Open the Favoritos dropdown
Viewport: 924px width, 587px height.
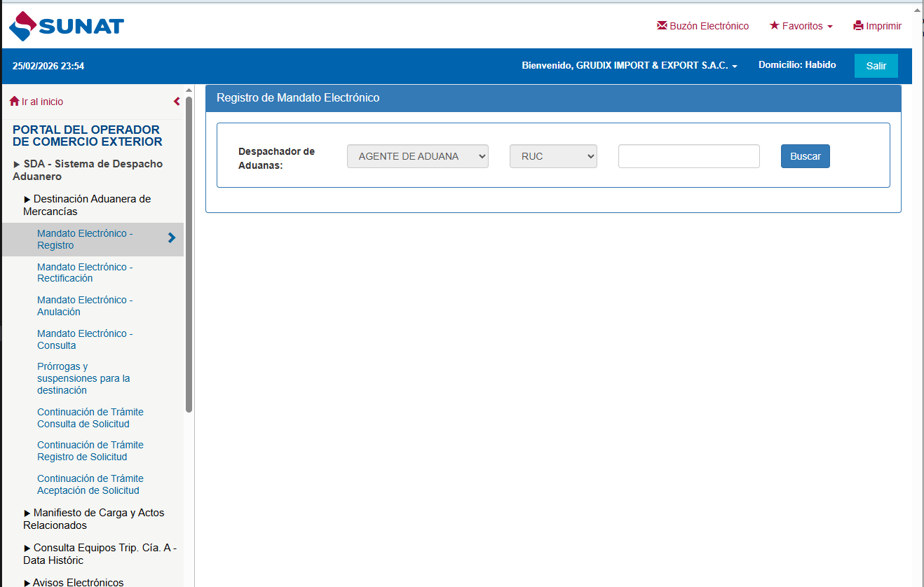pos(801,26)
